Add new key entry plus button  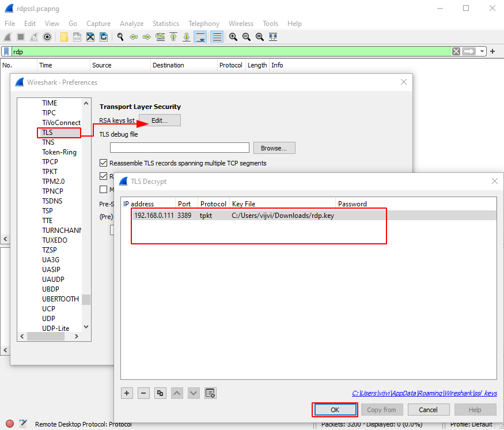tap(127, 393)
